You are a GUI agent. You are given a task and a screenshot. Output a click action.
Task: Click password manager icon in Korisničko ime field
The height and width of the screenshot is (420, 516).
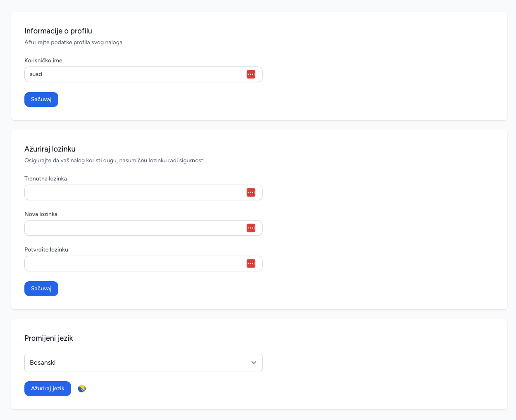251,74
